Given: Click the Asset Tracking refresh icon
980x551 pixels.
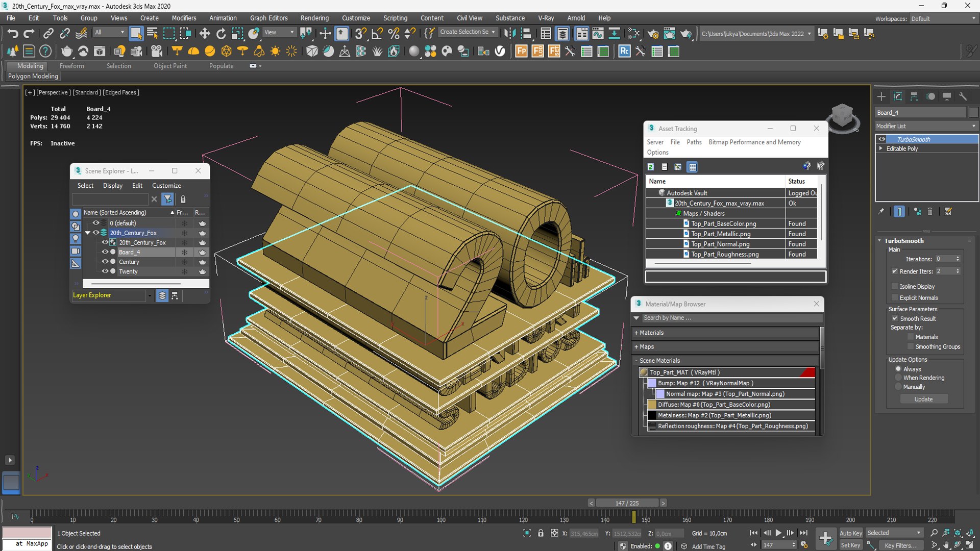Looking at the screenshot, I should [x=651, y=167].
